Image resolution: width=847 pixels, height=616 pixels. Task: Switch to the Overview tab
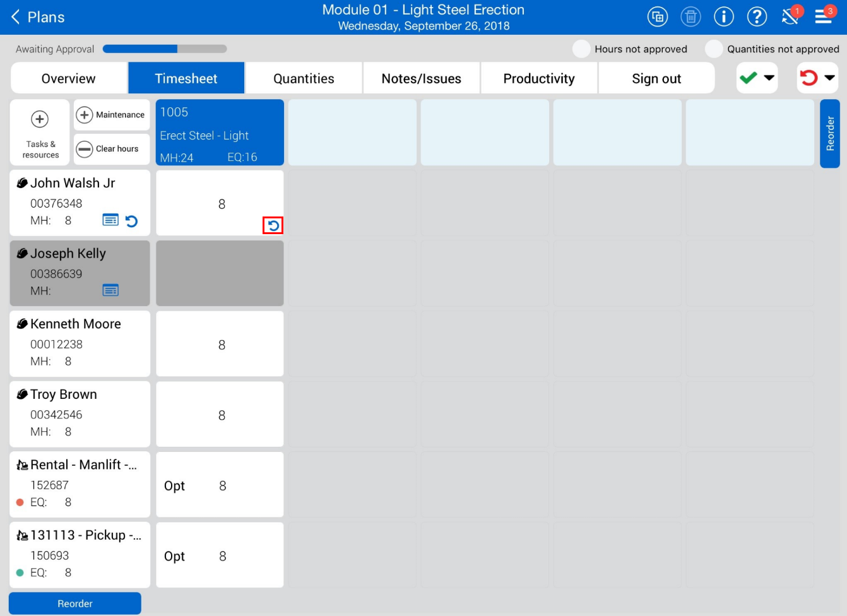pos(69,78)
